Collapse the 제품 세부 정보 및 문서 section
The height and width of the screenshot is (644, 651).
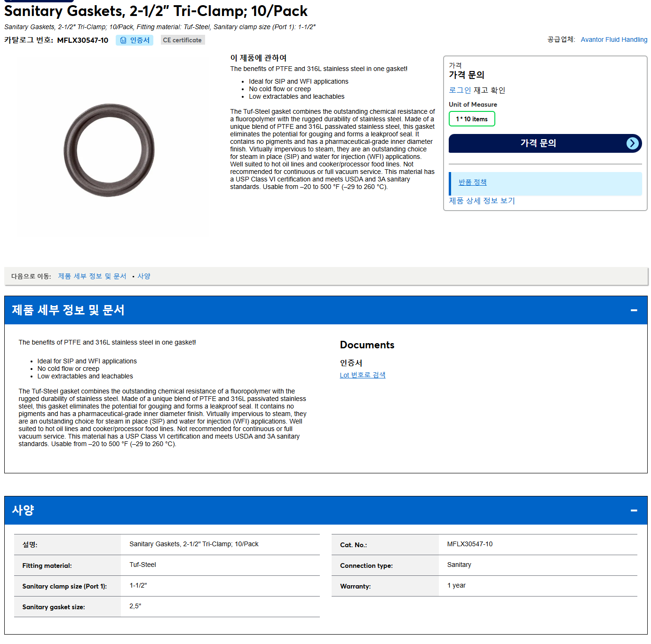pos(634,310)
